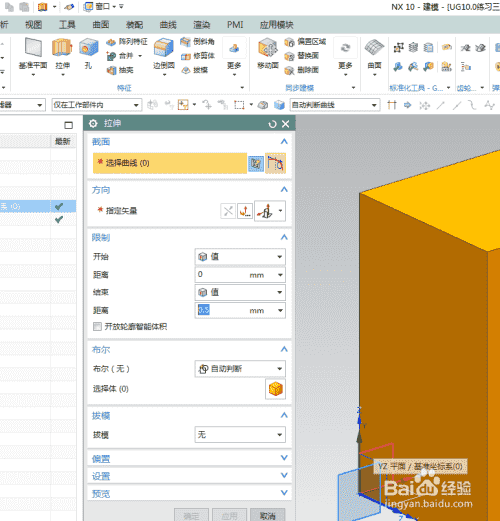This screenshot has height=521, width=500.
Task: Click the 替换面 replace face tool
Action: click(302, 56)
